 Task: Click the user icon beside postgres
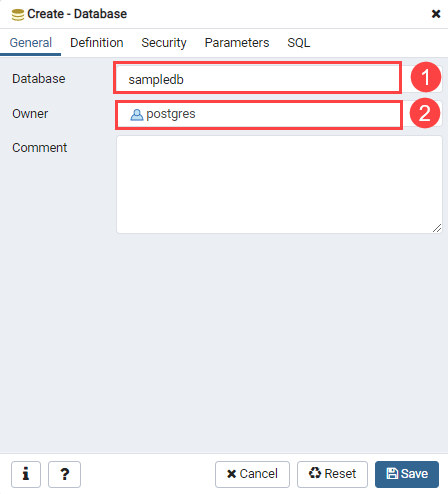coord(137,115)
